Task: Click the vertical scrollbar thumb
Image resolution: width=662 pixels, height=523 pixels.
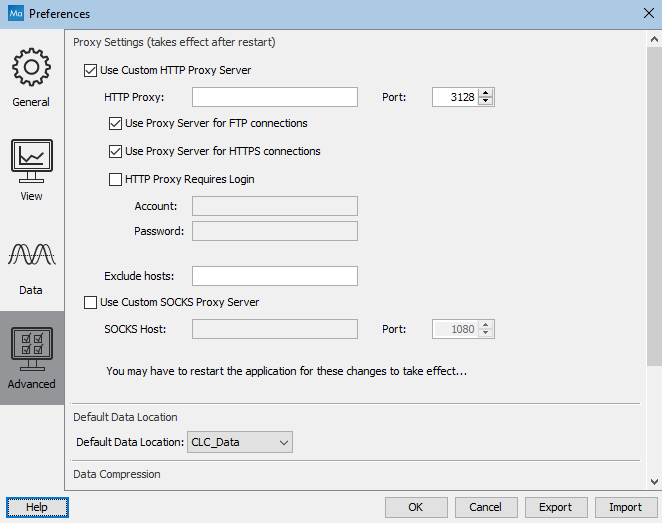Action: [x=654, y=206]
